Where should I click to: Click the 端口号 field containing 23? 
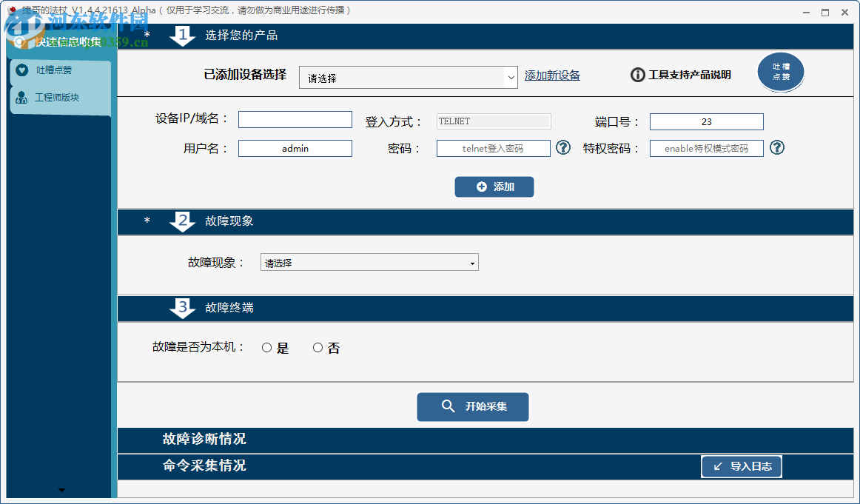tap(706, 121)
